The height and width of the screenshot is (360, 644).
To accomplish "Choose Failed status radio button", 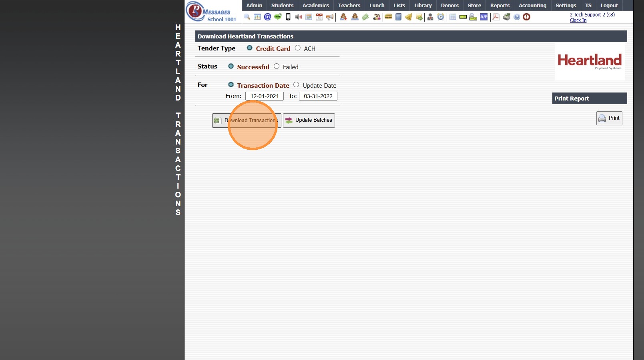I will (x=277, y=66).
